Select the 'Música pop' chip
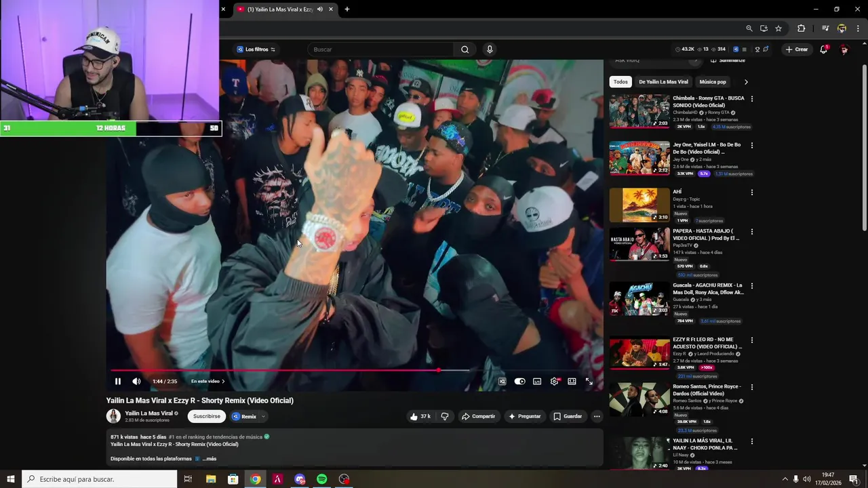The image size is (868, 488). [713, 82]
